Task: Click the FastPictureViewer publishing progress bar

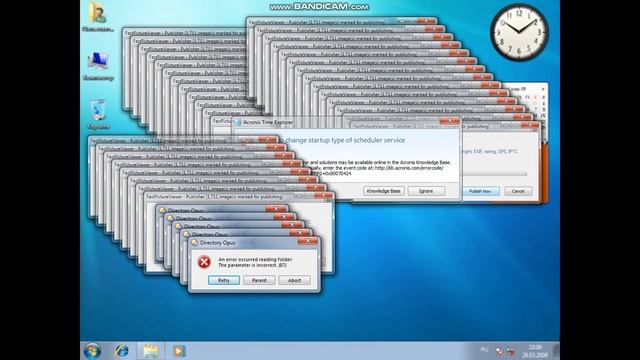Action: (494, 174)
